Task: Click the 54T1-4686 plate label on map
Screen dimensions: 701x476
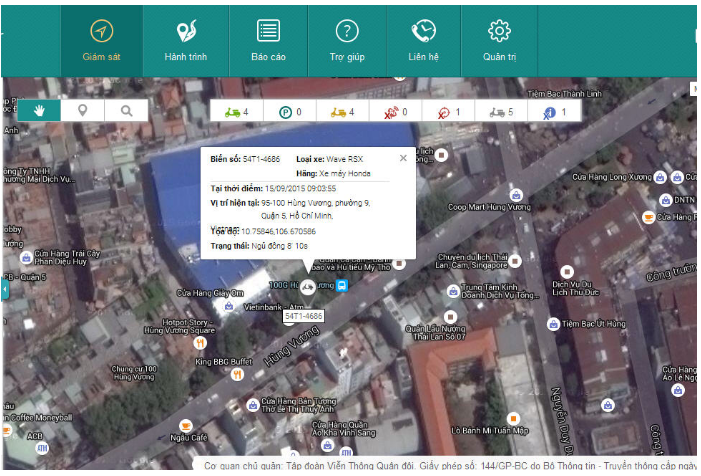Action: tap(303, 316)
